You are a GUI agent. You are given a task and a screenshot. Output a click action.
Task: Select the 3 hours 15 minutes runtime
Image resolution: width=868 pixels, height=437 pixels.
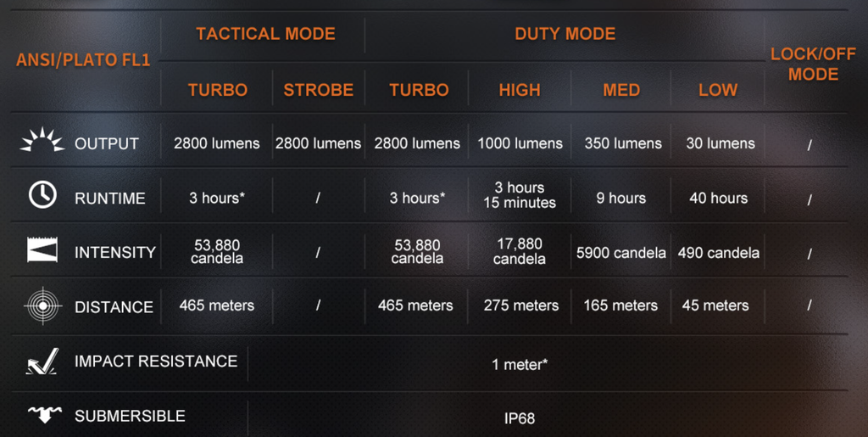click(x=520, y=195)
